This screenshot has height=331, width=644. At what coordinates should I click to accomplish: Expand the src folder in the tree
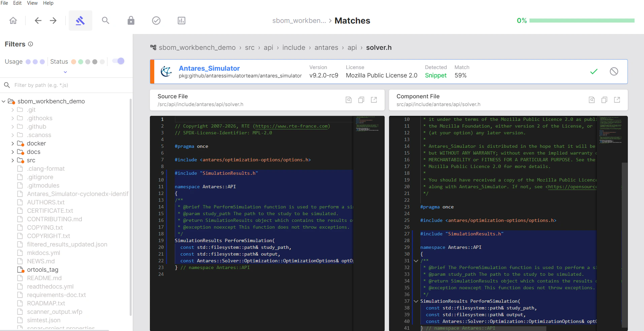tap(12, 160)
